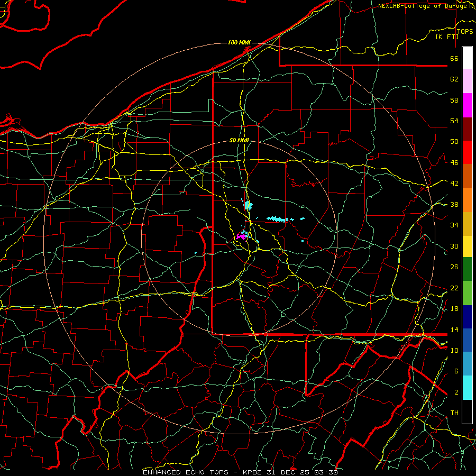Click the legend value '10'

click(x=454, y=351)
